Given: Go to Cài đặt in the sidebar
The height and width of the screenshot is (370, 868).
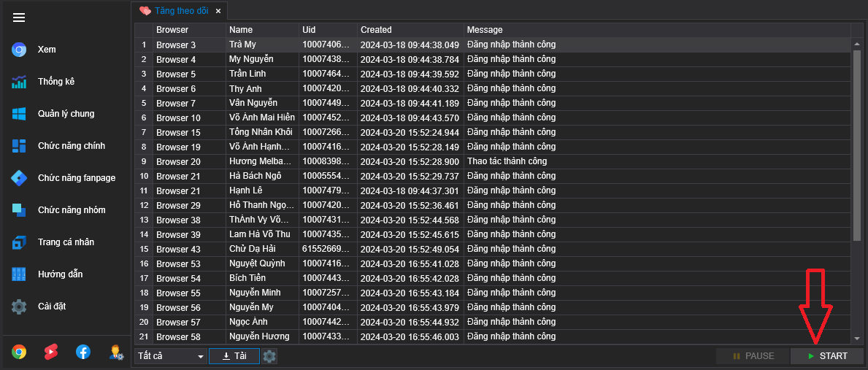Looking at the screenshot, I should point(52,307).
